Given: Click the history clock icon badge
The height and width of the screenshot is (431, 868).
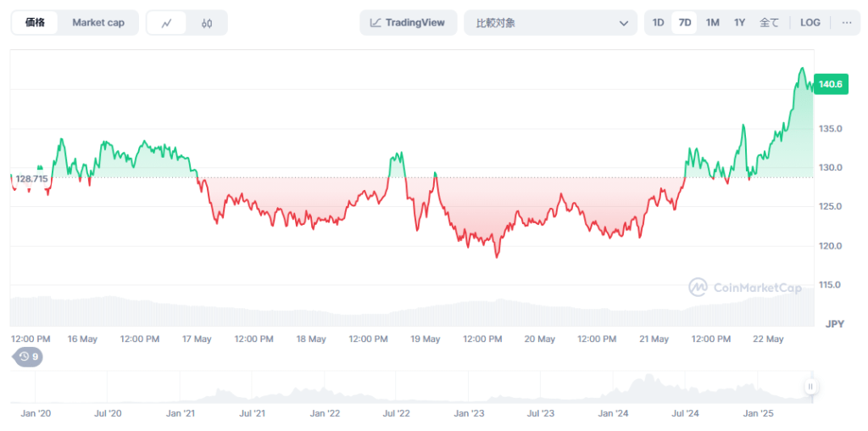Looking at the screenshot, I should click(29, 356).
